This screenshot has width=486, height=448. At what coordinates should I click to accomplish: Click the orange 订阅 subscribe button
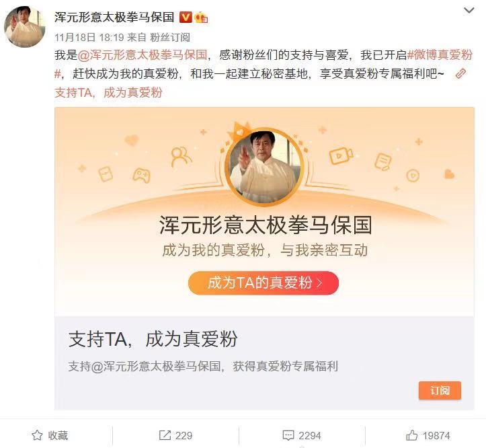440,390
